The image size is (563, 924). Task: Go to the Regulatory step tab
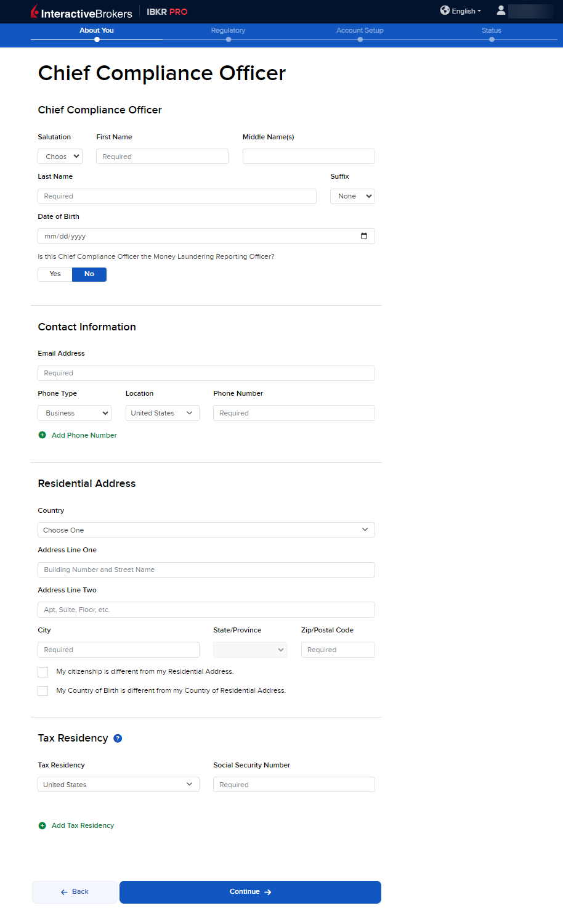[x=228, y=31]
